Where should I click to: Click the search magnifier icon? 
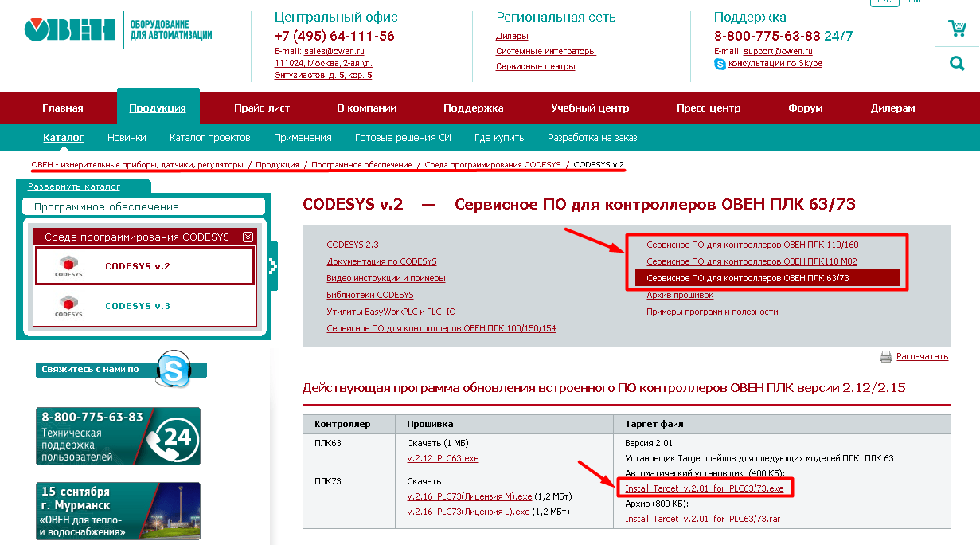[x=957, y=62]
